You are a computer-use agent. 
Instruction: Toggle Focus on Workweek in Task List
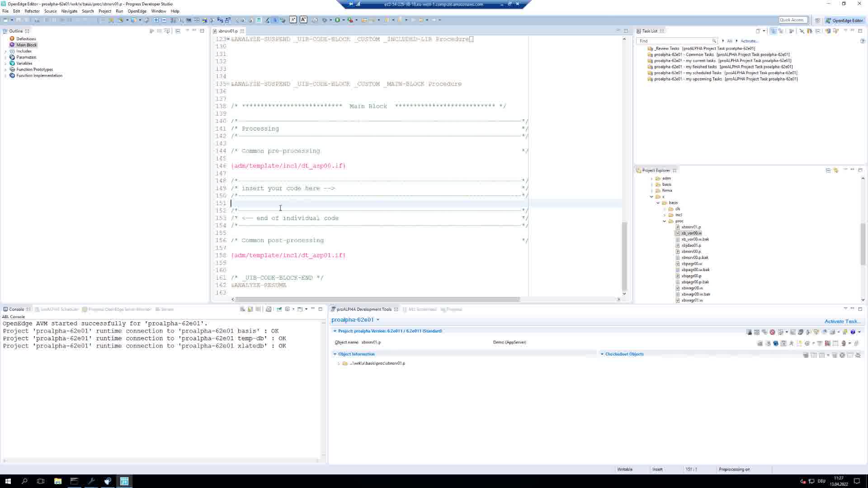792,31
